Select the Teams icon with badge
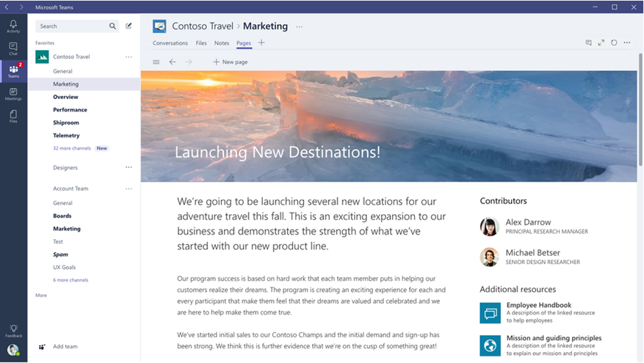The width and height of the screenshot is (644, 363). (x=13, y=70)
